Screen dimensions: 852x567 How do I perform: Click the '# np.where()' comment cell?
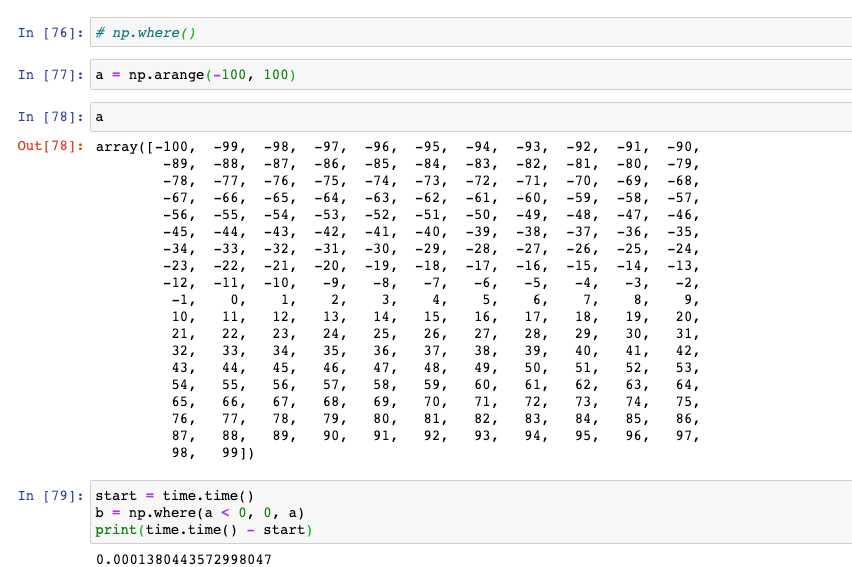[x=471, y=32]
